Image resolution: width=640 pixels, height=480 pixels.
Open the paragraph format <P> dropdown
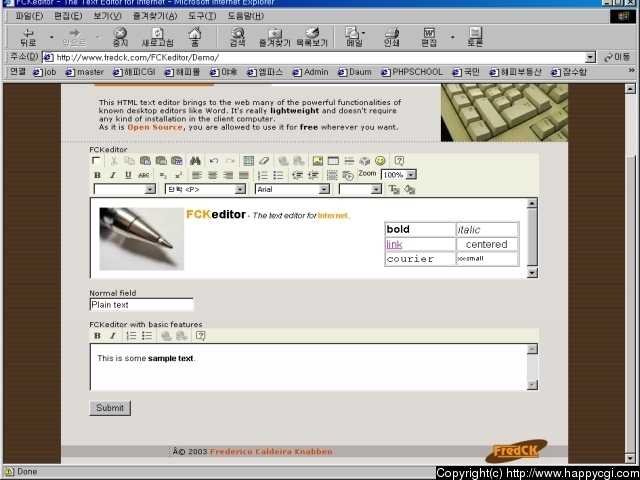[240, 189]
